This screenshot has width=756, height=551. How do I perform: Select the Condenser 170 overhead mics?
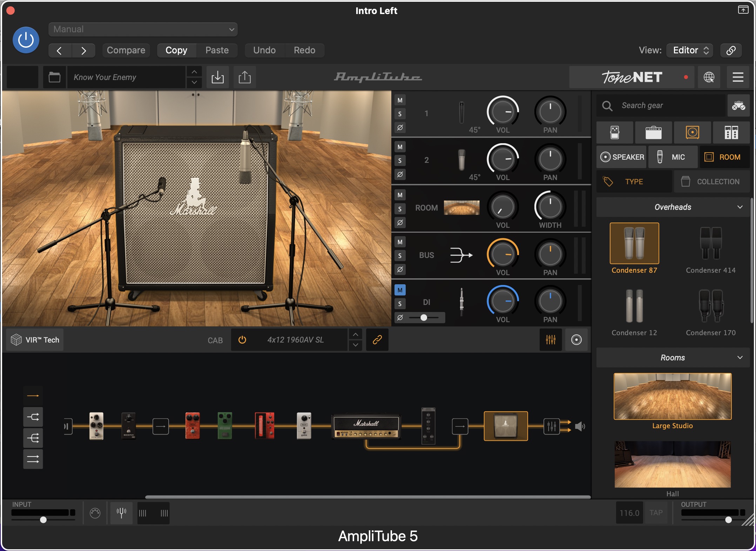[711, 306]
